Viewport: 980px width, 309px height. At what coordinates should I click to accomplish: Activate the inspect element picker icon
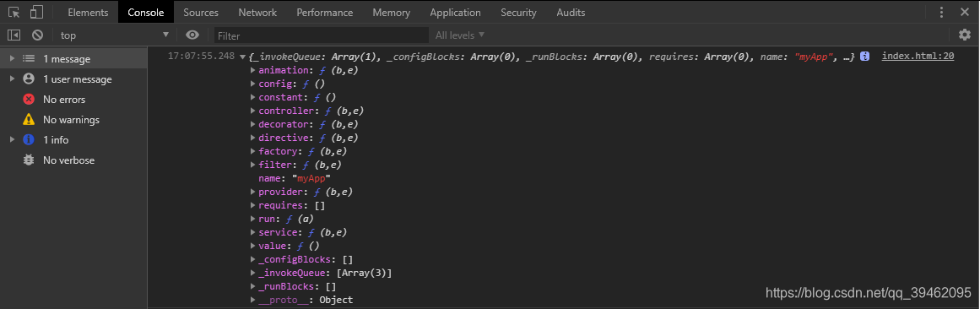(x=14, y=12)
